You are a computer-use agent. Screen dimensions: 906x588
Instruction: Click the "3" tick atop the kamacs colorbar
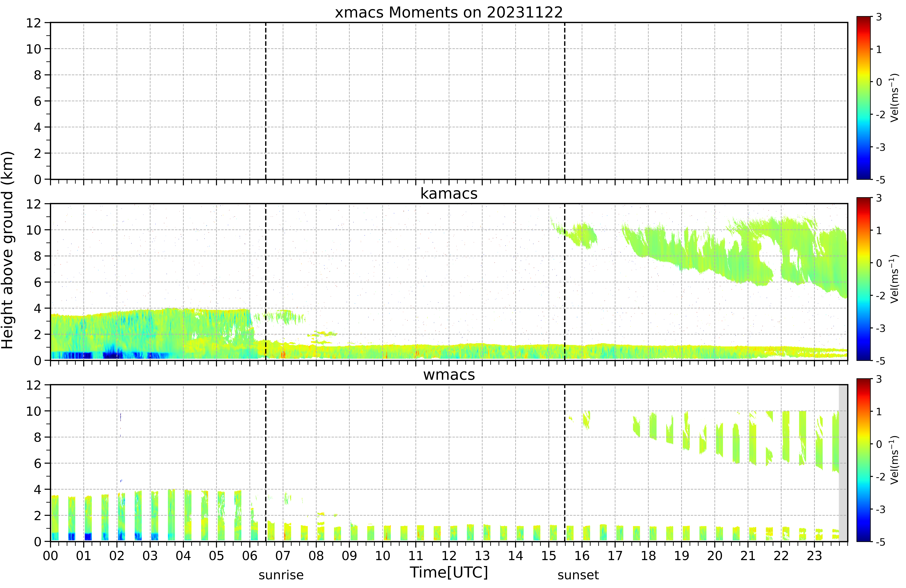click(x=879, y=198)
